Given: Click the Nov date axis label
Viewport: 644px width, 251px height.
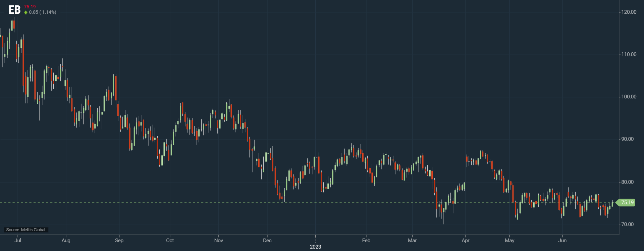Looking at the screenshot, I should coord(219,240).
